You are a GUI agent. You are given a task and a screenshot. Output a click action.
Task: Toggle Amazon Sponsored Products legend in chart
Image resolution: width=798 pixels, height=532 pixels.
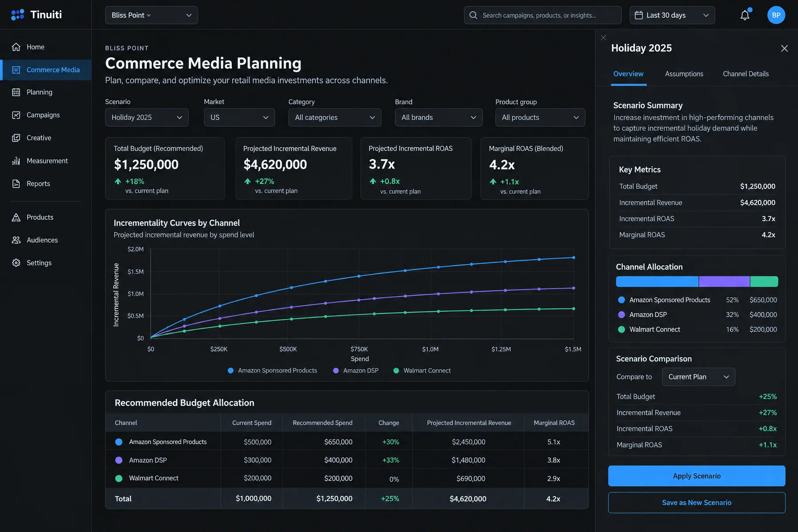click(x=272, y=371)
